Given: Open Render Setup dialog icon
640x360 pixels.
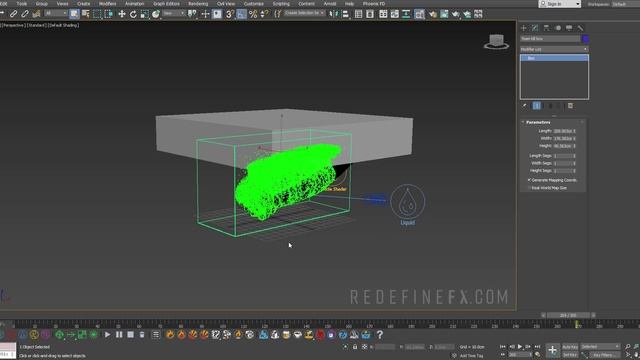Looking at the screenshot, I should [x=433, y=14].
